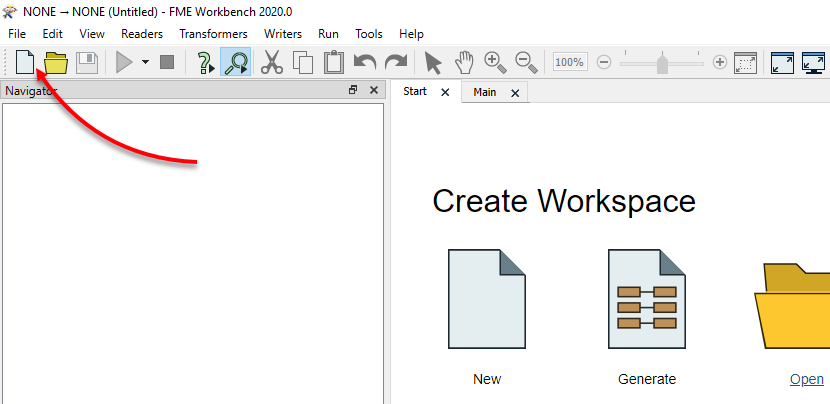This screenshot has width=830, height=404.
Task: Toggle the feature inspection magnifier icon
Action: [x=236, y=62]
